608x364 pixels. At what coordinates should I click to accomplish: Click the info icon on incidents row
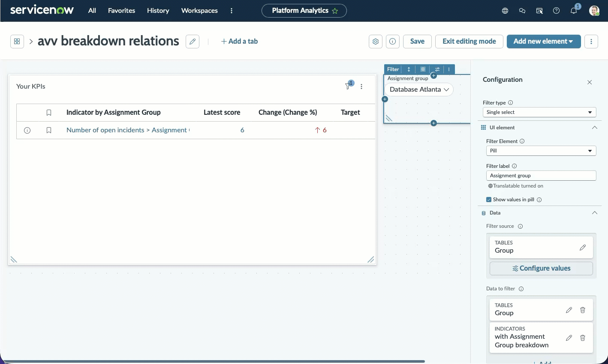point(27,130)
